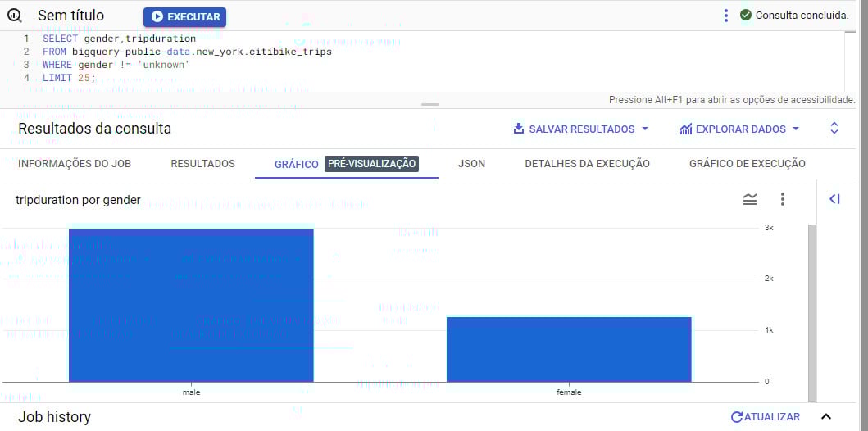
Task: Expand or collapse the results panel with the vertical arrows
Action: click(x=834, y=129)
